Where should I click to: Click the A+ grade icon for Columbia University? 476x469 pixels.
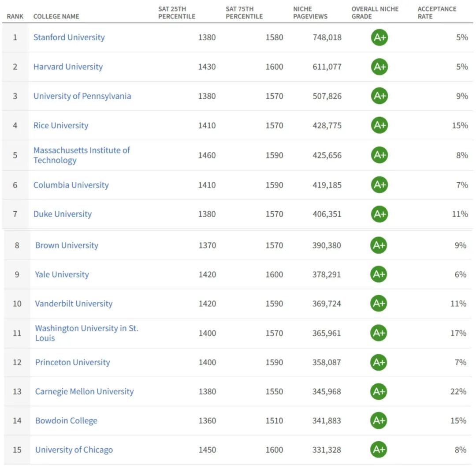click(379, 185)
